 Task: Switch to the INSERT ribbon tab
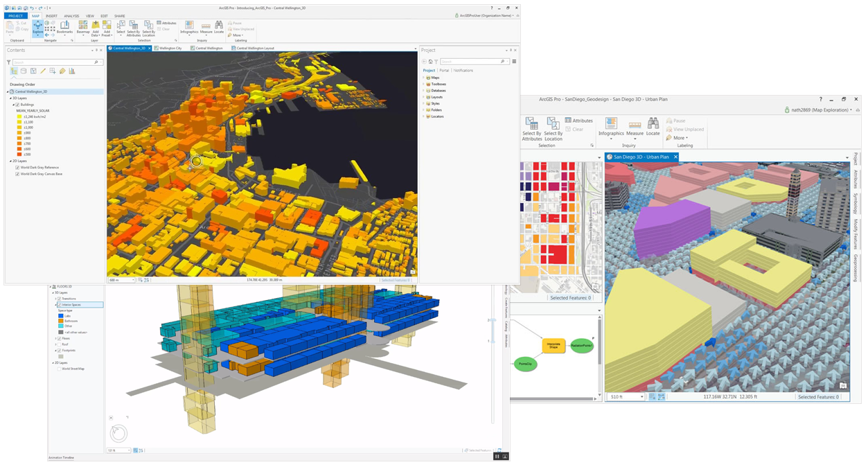click(51, 16)
